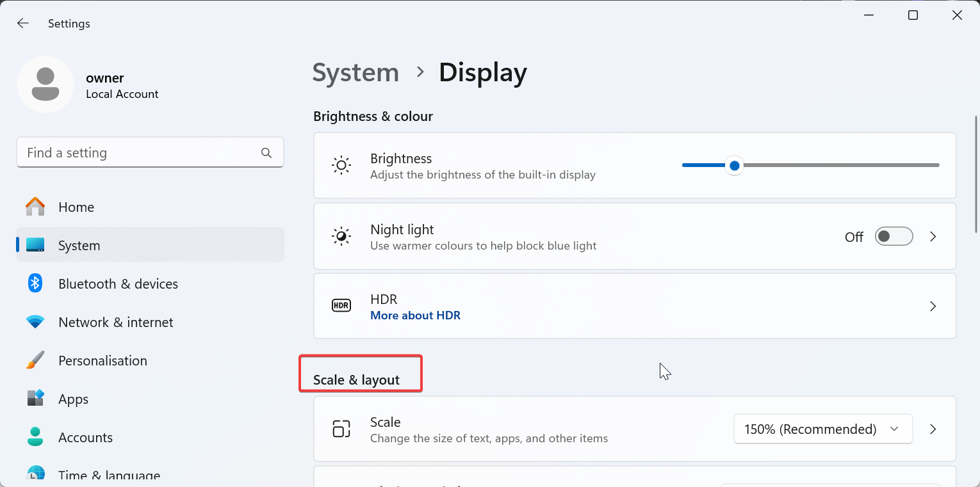Click the Accounts person icon
Viewport: 980px width, 487px height.
(x=35, y=437)
